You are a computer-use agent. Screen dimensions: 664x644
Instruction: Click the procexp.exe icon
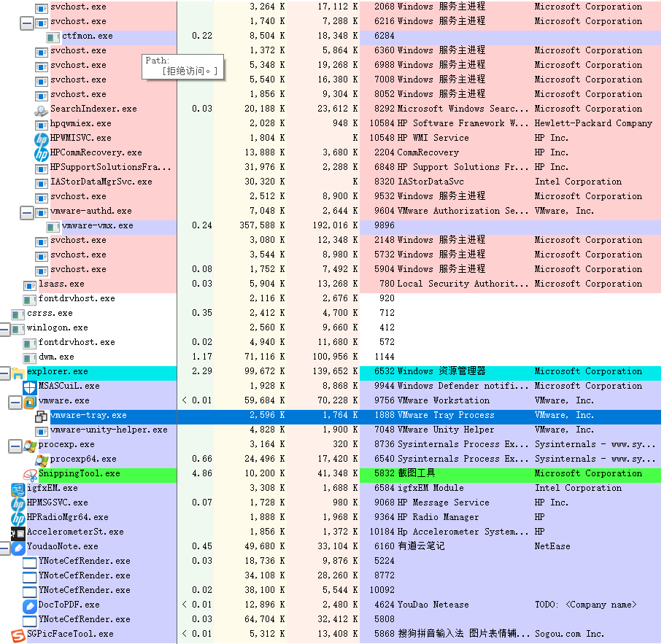coord(30,446)
